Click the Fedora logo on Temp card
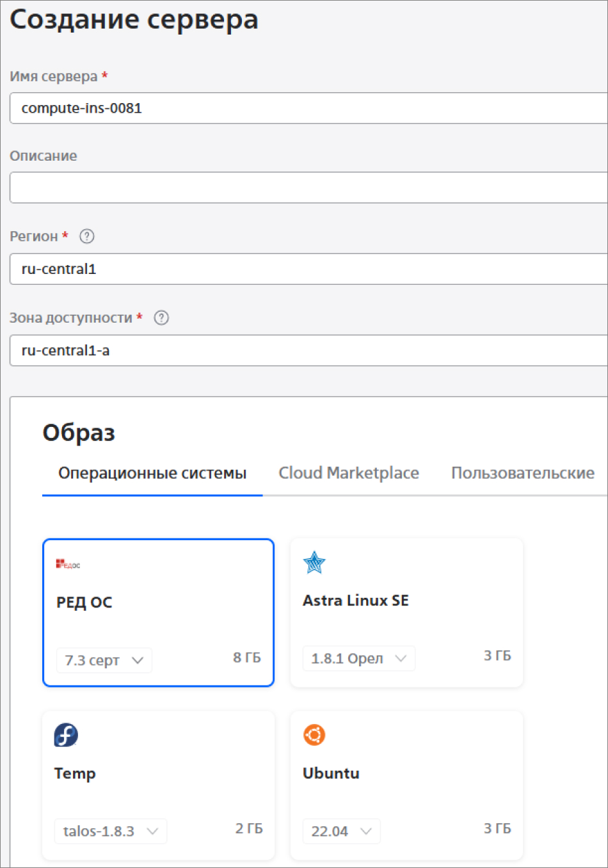This screenshot has height=868, width=608. (x=66, y=735)
